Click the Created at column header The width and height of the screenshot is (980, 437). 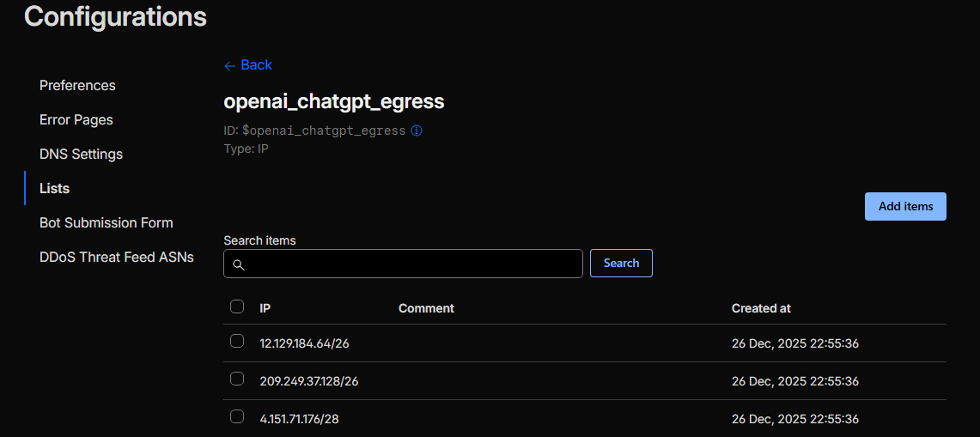click(761, 308)
